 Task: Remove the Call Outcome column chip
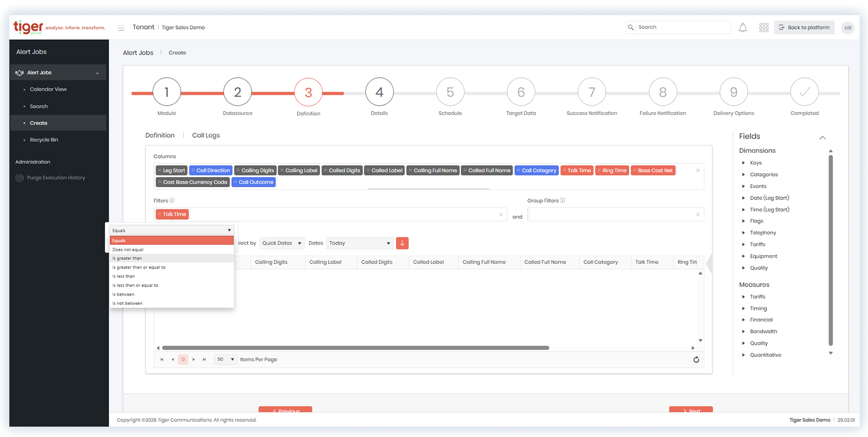[x=235, y=182]
